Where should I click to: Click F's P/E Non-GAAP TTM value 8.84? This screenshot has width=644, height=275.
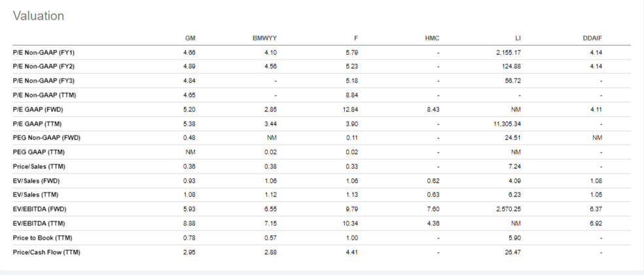pyautogui.click(x=352, y=95)
